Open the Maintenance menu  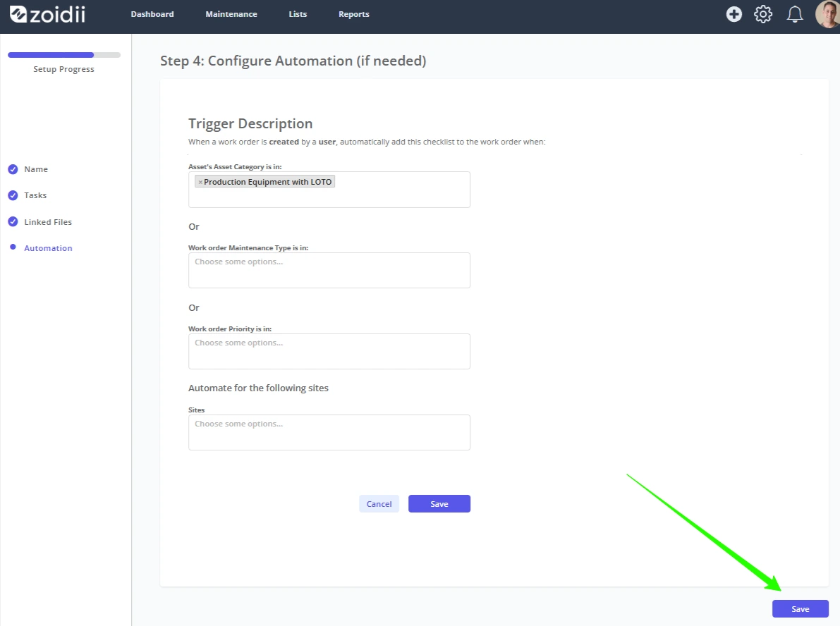(x=231, y=14)
